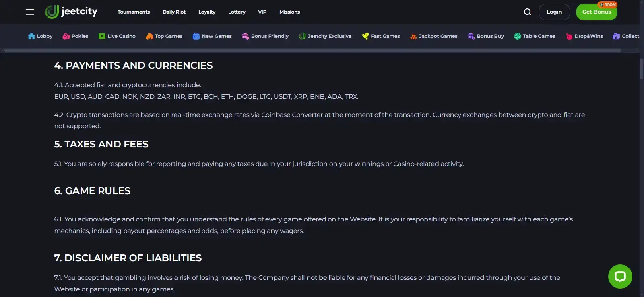Click the Collect category icon
The height and width of the screenshot is (297, 644).
coord(616,36)
